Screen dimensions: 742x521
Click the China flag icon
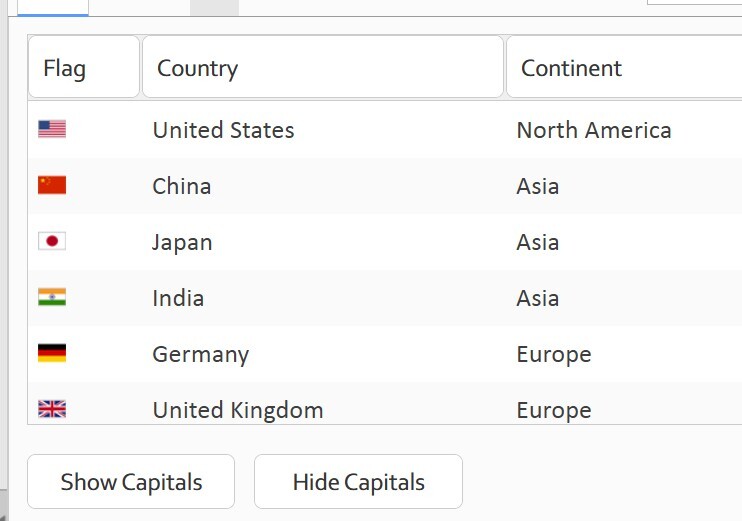[x=52, y=185]
